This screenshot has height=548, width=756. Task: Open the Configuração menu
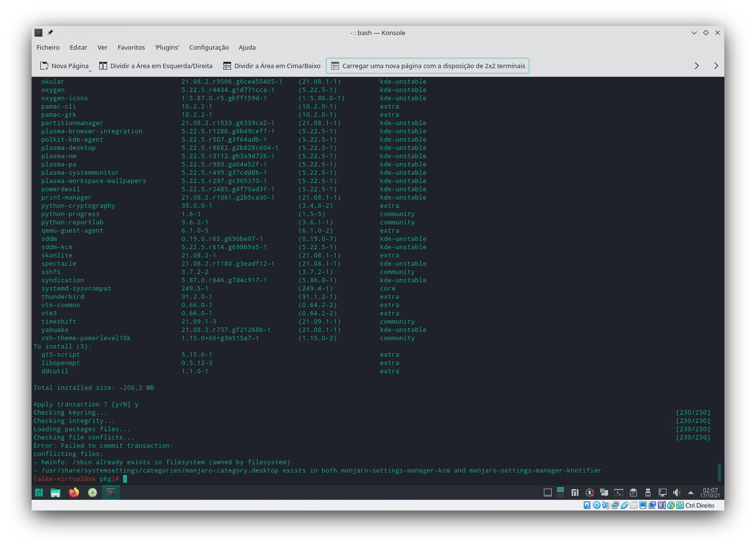point(209,47)
